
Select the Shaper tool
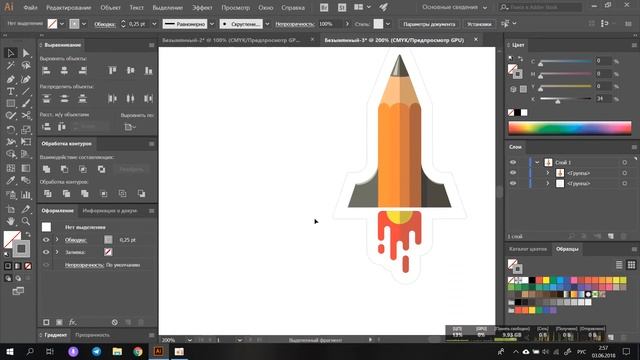11,116
